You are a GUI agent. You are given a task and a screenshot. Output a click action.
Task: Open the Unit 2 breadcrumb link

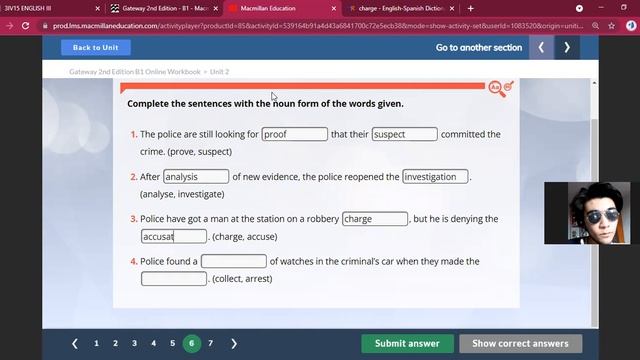220,71
